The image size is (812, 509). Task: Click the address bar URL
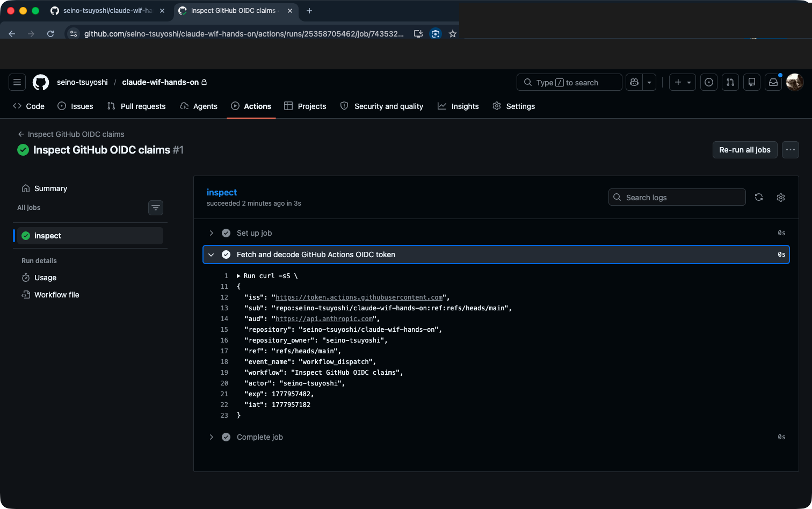point(244,34)
